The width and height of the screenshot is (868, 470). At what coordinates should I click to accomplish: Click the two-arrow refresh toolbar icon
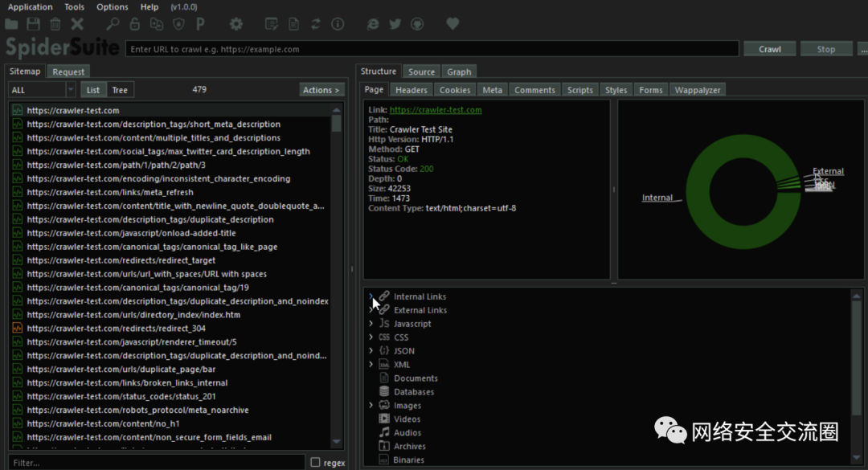coord(316,24)
